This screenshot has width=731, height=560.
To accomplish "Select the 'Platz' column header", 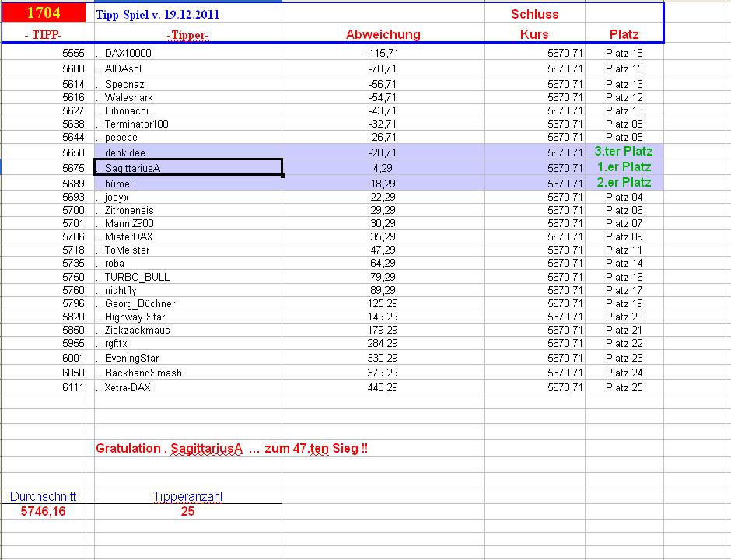I will (x=624, y=34).
